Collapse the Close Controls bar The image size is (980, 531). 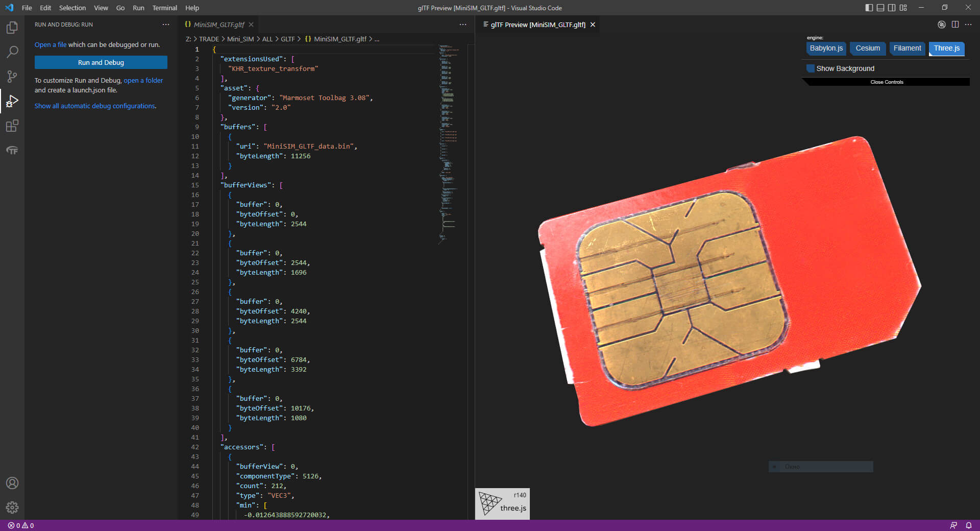(887, 82)
